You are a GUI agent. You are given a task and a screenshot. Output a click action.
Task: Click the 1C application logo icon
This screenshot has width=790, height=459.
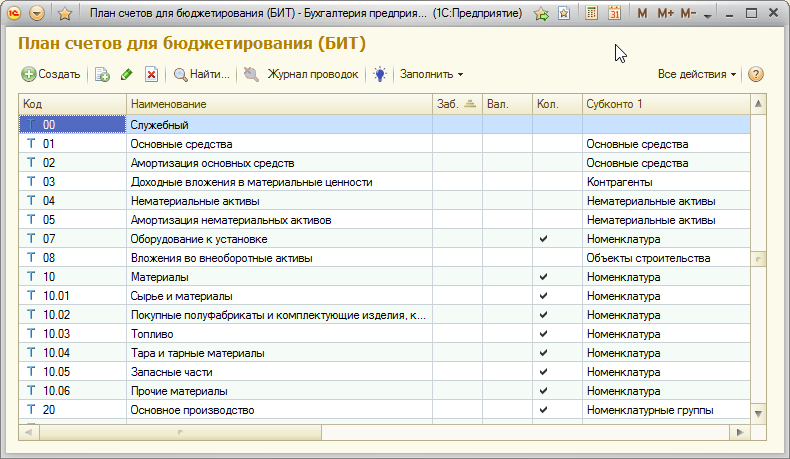click(14, 13)
